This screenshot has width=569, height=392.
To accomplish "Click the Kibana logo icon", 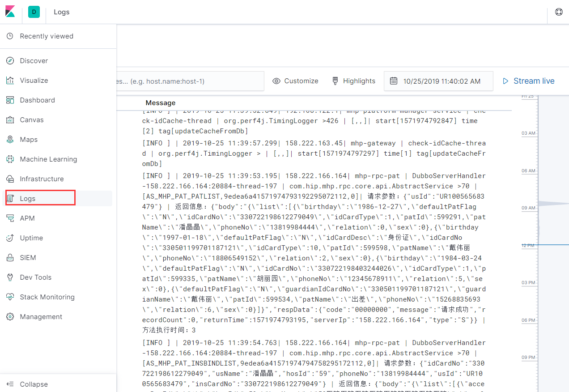I will coord(10,12).
